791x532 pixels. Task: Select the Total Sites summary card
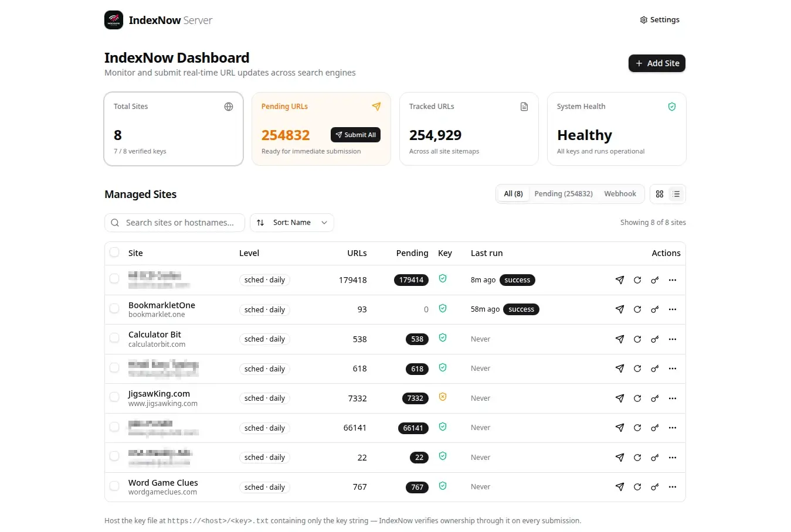[174, 129]
